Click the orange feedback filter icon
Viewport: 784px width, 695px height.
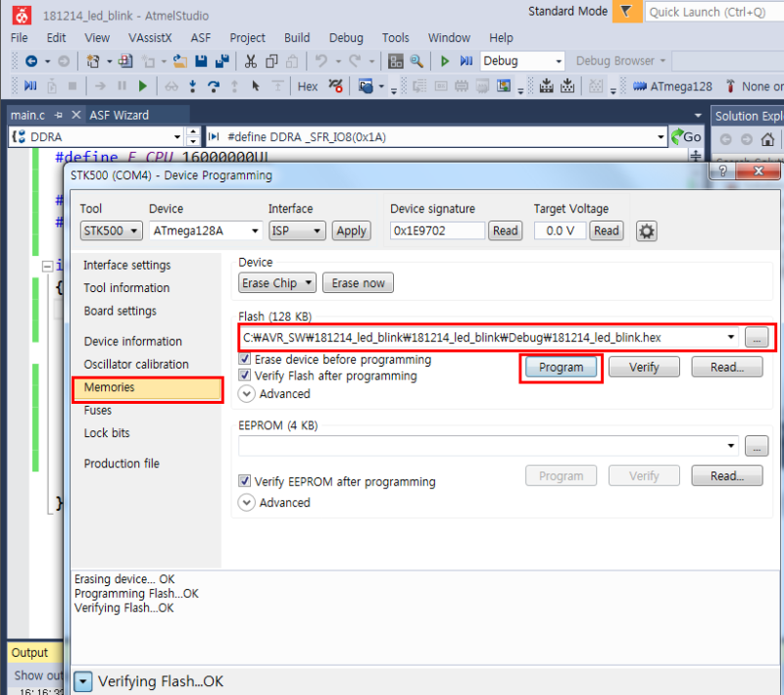(x=627, y=11)
